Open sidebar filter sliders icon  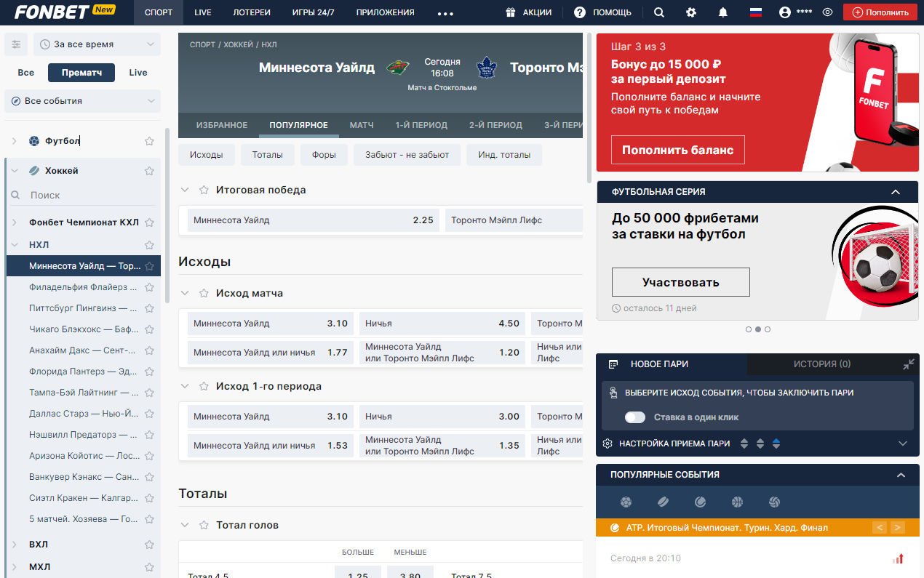pyautogui.click(x=16, y=44)
